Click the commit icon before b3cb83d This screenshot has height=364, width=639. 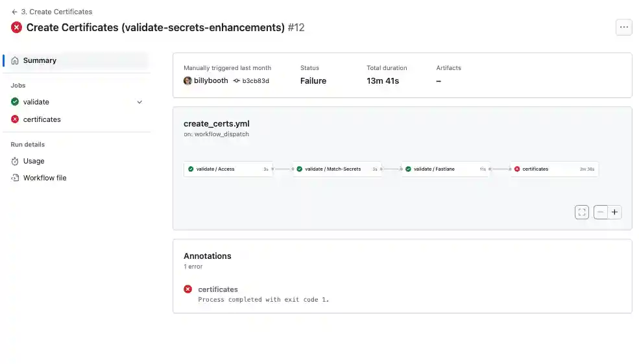(236, 80)
